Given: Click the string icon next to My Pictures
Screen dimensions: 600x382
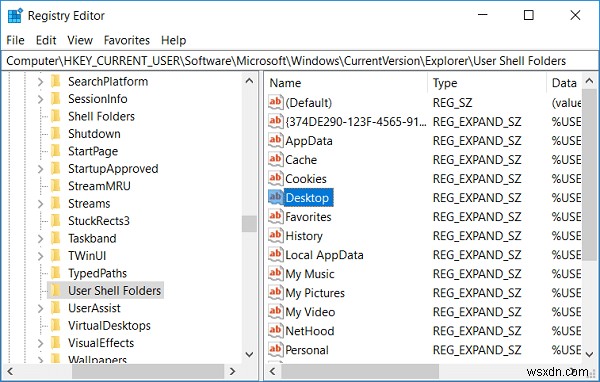Looking at the screenshot, I should click(x=276, y=292).
